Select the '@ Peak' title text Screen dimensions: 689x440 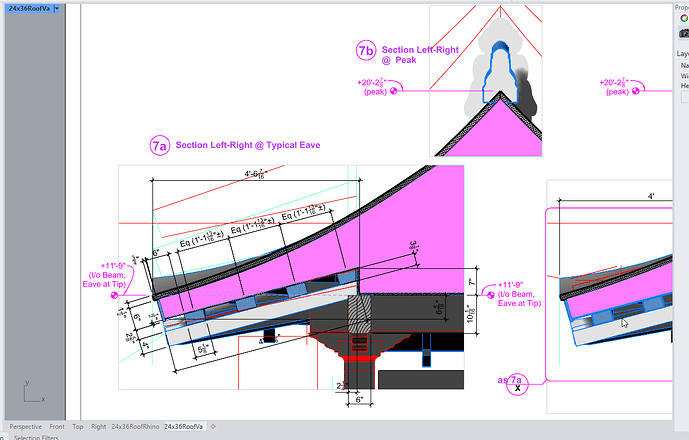[x=399, y=60]
